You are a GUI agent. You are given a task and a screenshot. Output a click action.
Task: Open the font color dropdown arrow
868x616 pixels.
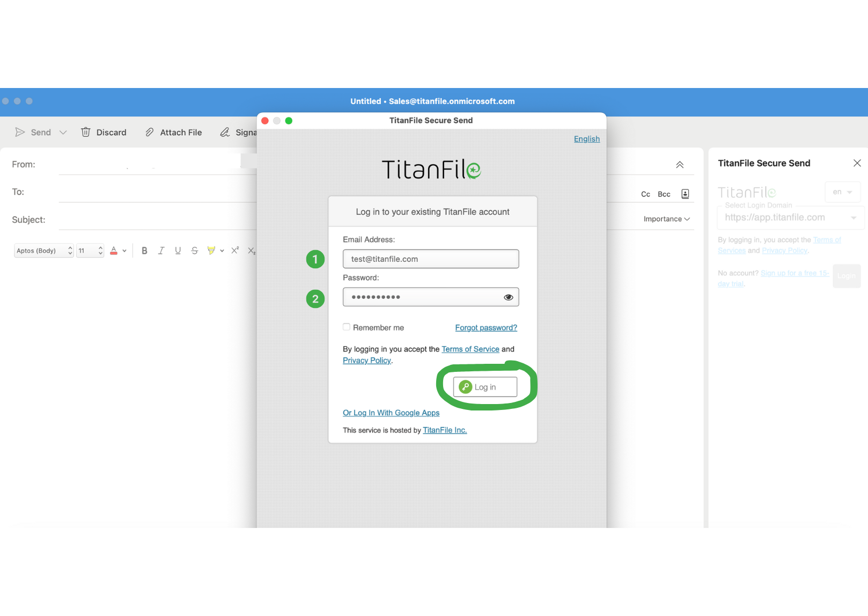coord(124,251)
